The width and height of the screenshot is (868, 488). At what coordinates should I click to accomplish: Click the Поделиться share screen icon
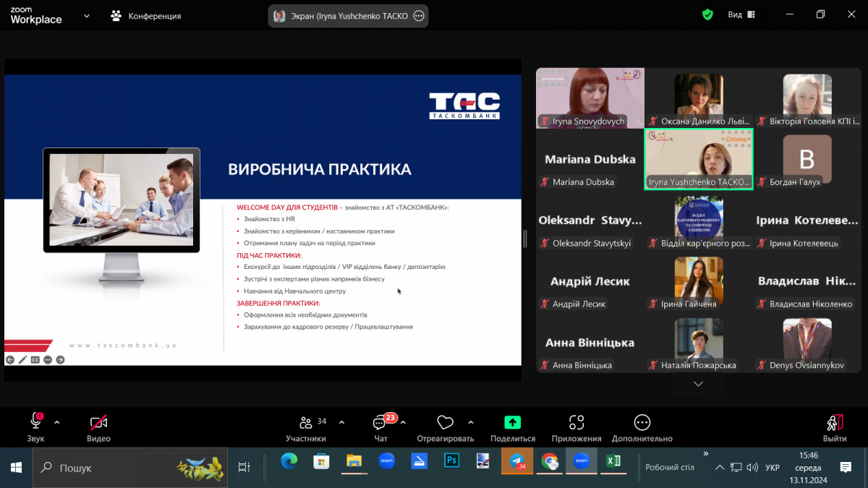click(x=512, y=424)
